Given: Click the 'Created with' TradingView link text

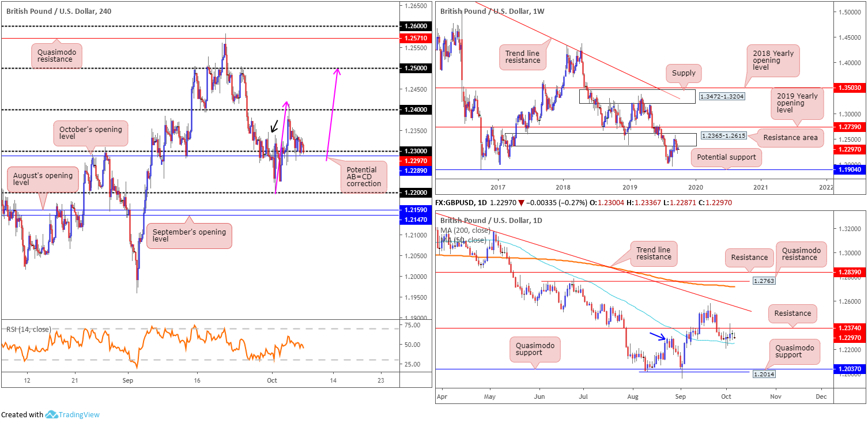Looking at the screenshot, I should [22, 414].
